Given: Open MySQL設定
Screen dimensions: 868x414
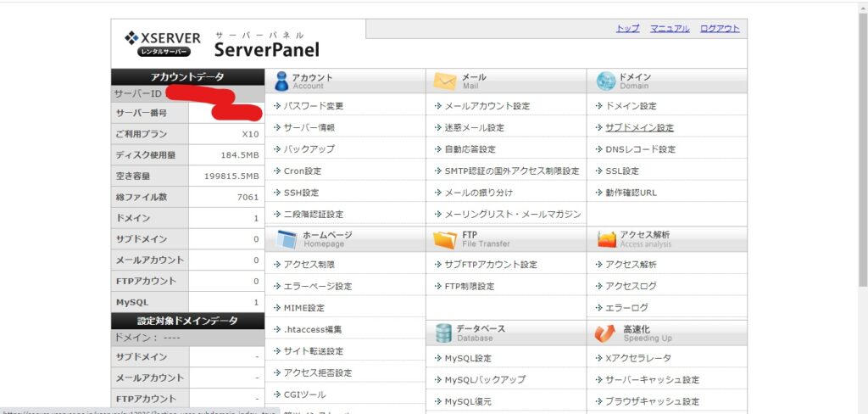Looking at the screenshot, I should (x=468, y=359).
